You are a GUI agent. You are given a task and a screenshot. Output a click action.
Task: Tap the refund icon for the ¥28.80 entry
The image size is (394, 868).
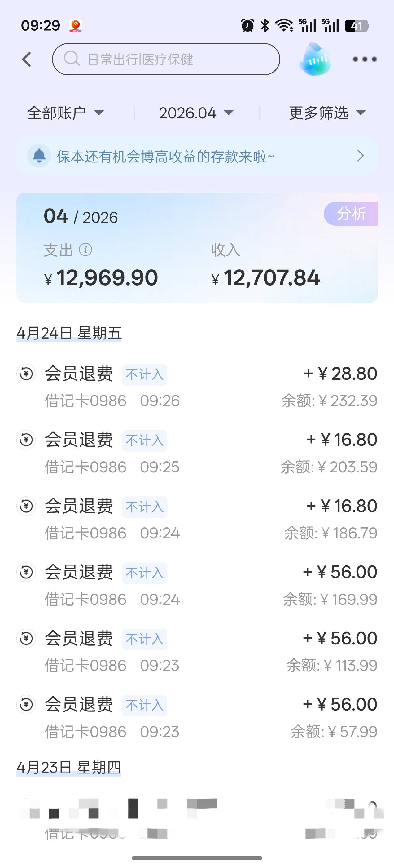pyautogui.click(x=26, y=374)
